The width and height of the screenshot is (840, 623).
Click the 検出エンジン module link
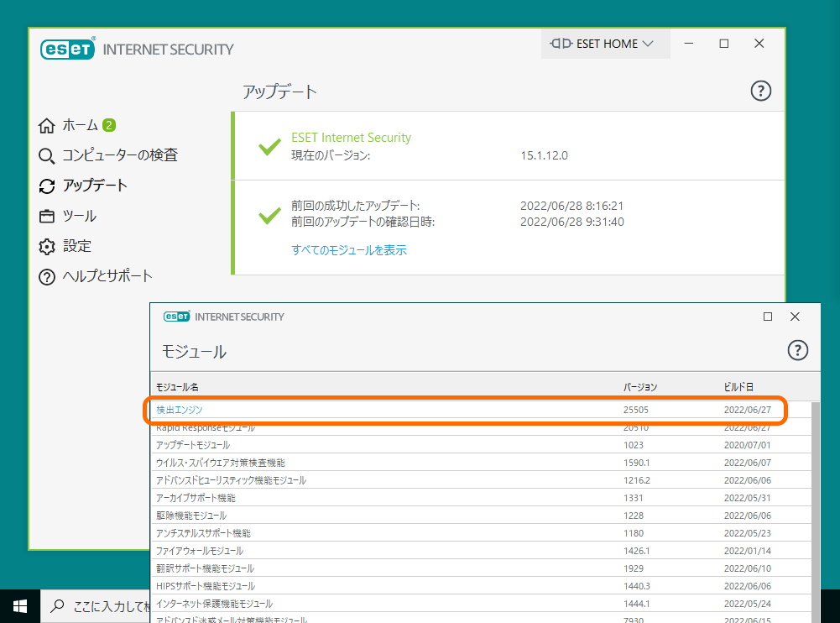click(x=179, y=409)
